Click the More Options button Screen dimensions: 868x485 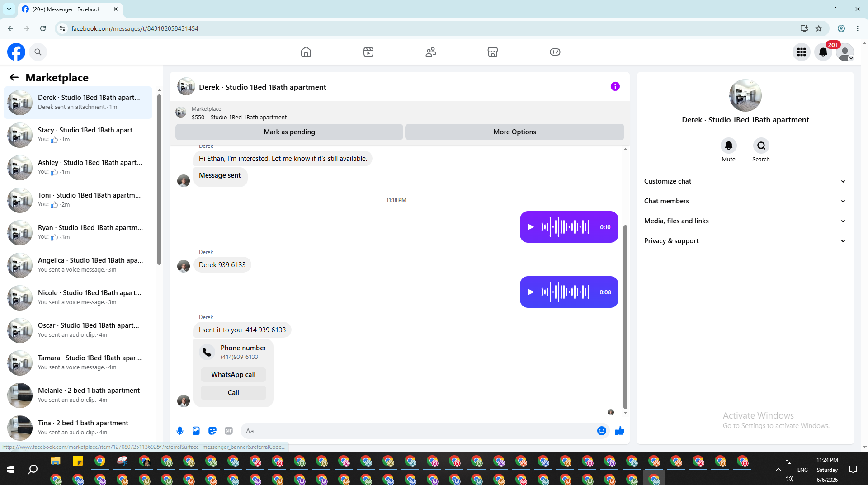[x=514, y=132]
